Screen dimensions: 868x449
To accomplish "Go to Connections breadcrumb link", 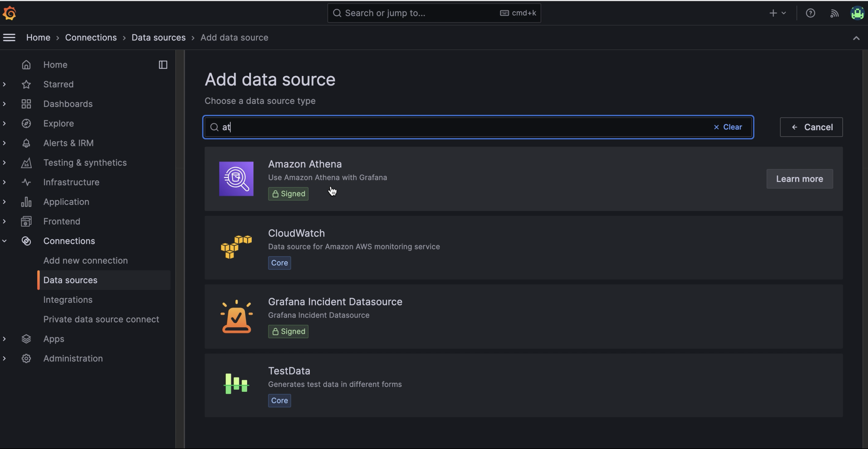I will 91,38.
